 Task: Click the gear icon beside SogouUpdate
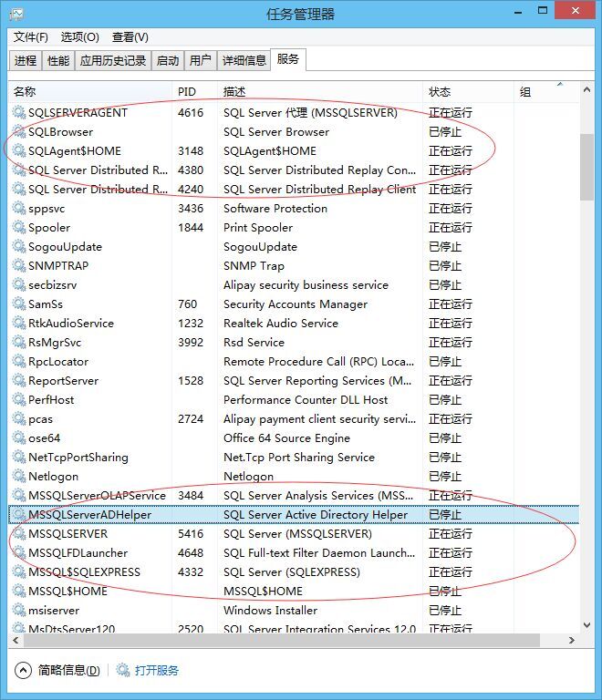tap(19, 247)
